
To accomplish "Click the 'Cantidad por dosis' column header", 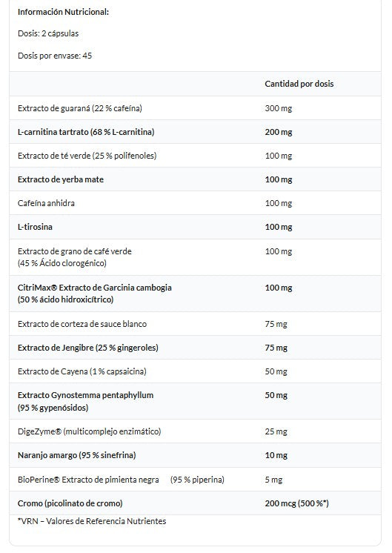I will pyautogui.click(x=299, y=84).
